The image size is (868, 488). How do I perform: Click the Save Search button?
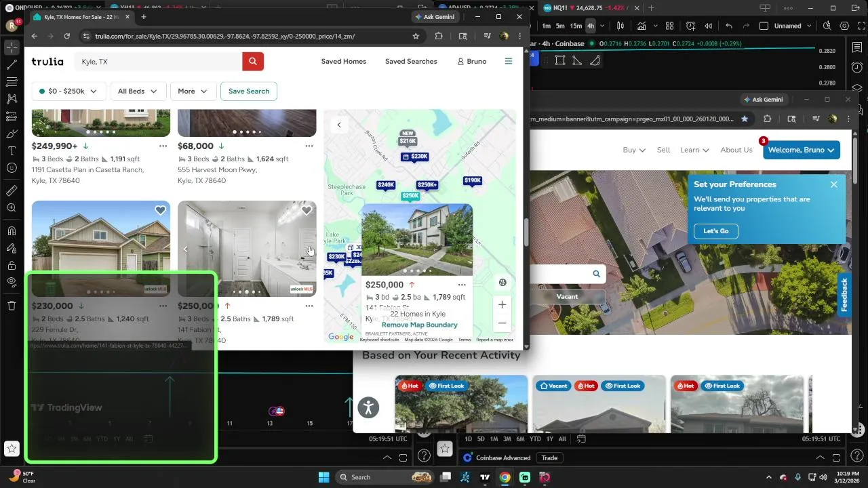click(249, 91)
